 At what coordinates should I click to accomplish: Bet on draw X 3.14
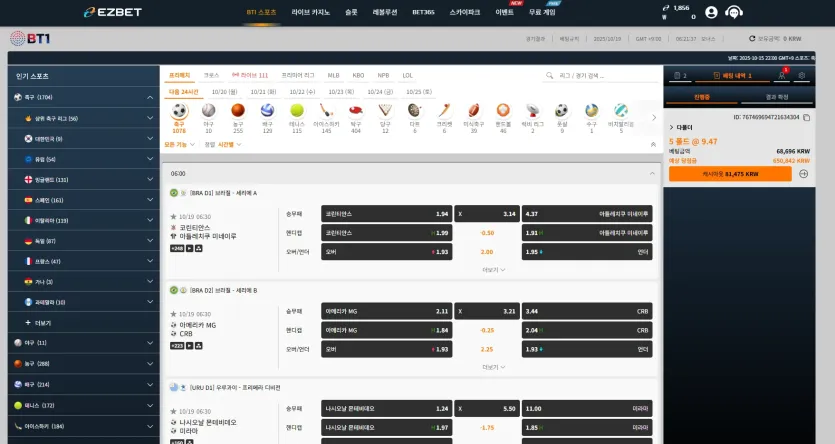tap(487, 214)
